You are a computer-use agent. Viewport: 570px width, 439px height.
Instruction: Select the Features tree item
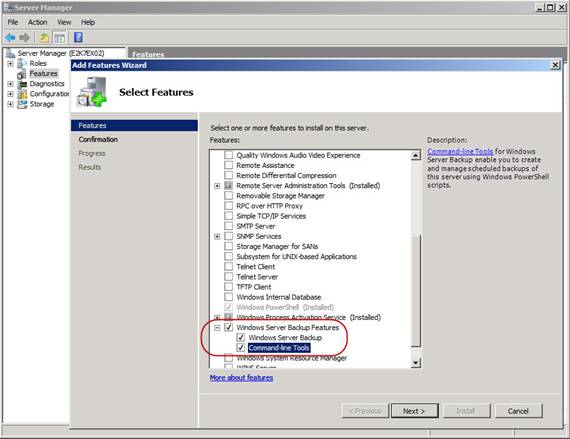click(x=44, y=74)
